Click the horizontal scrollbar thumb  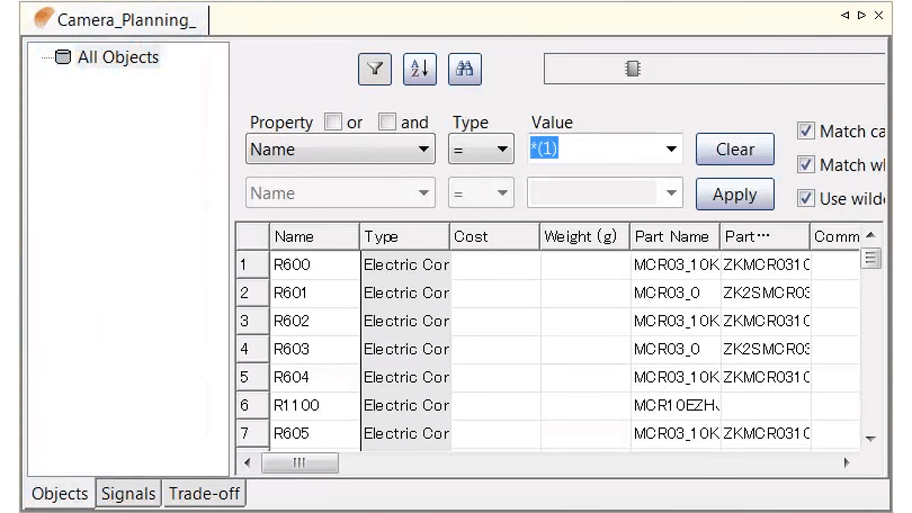point(299,463)
